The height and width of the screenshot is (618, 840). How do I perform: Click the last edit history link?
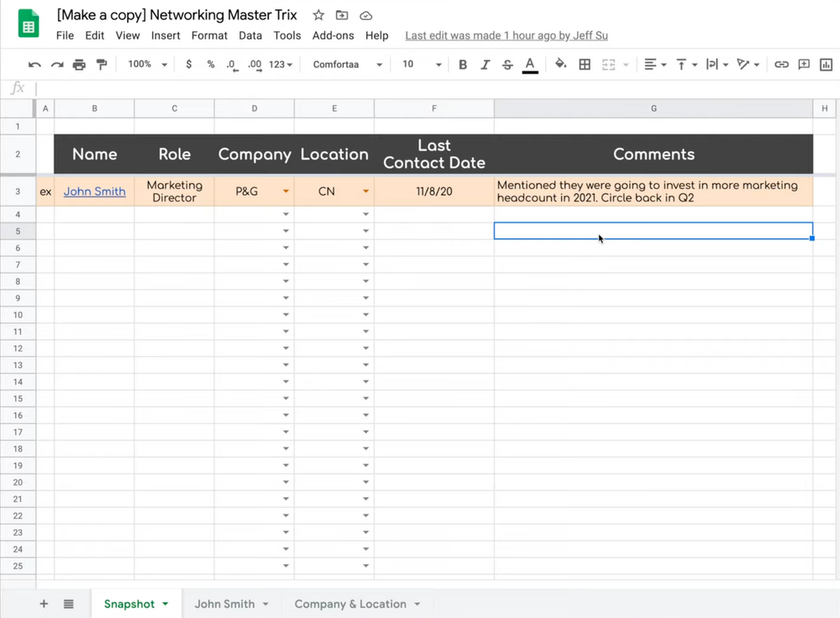pos(506,35)
